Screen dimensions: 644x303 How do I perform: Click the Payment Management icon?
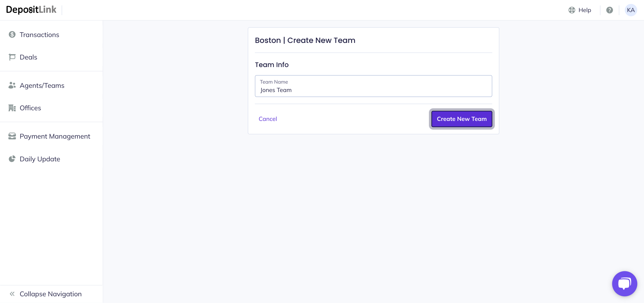12,136
